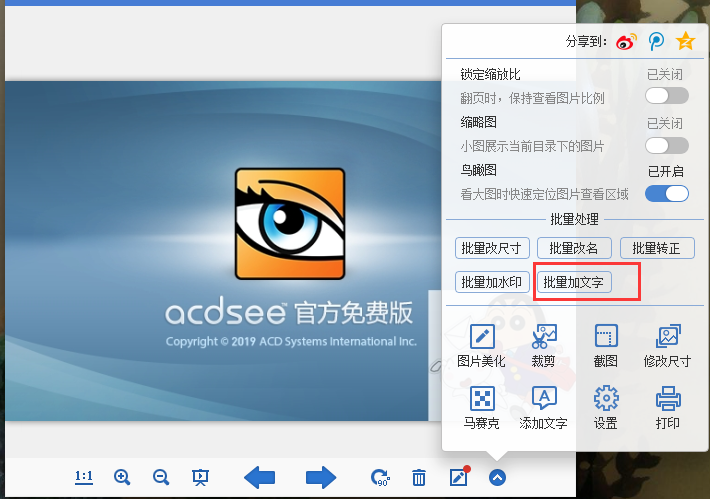Viewport: 710px width, 499px height.
Task: Share via the blue P icon
Action: pyautogui.click(x=656, y=42)
